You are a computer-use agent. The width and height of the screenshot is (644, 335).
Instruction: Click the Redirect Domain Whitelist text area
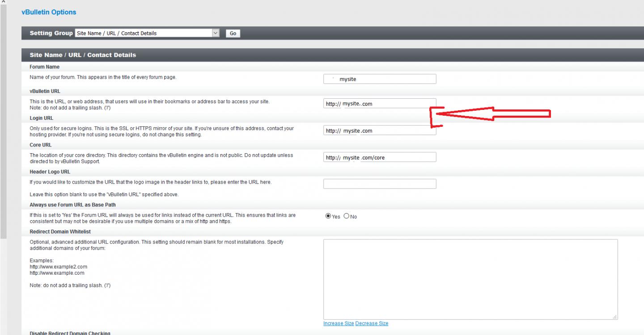click(x=470, y=279)
